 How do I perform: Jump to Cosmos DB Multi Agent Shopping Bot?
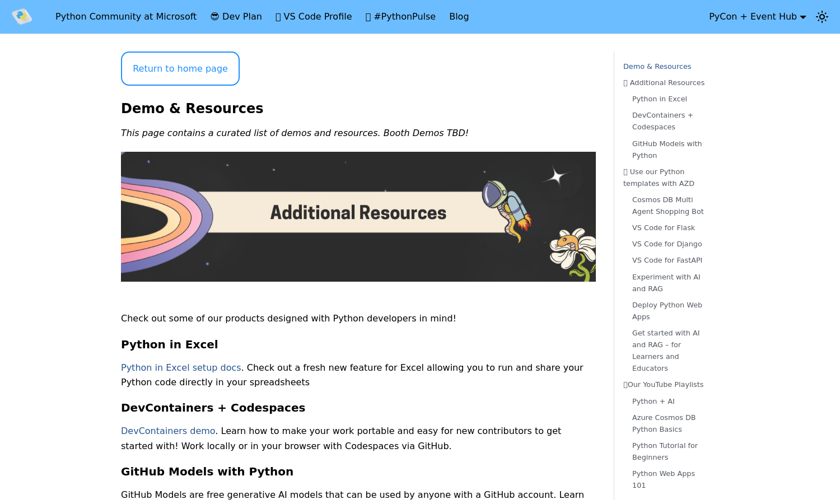[668, 206]
